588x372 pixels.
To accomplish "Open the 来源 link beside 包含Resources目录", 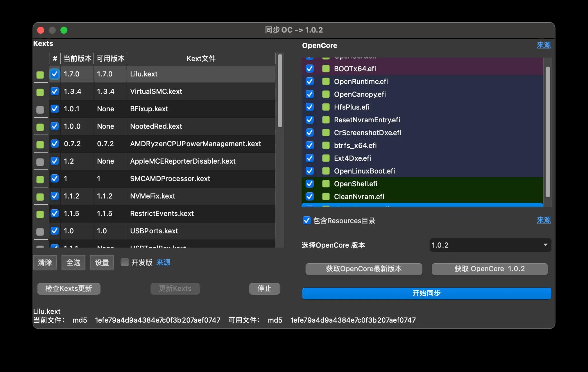I will pos(544,220).
